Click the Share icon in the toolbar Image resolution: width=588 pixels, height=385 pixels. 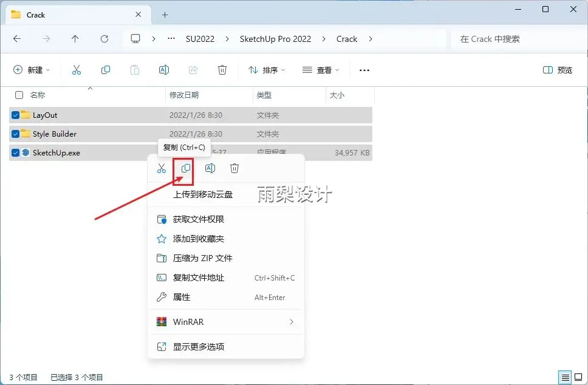[x=193, y=70]
